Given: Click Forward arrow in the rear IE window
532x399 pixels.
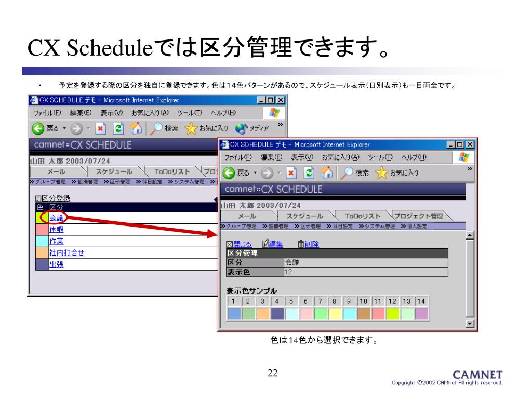Looking at the screenshot, I should click(76, 128).
